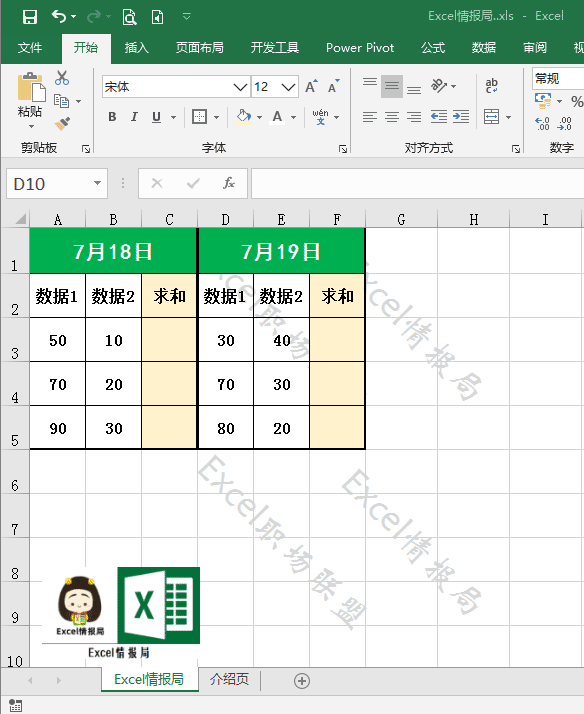Click the Orientation text angle icon
The width and height of the screenshot is (584, 714).
coord(439,85)
